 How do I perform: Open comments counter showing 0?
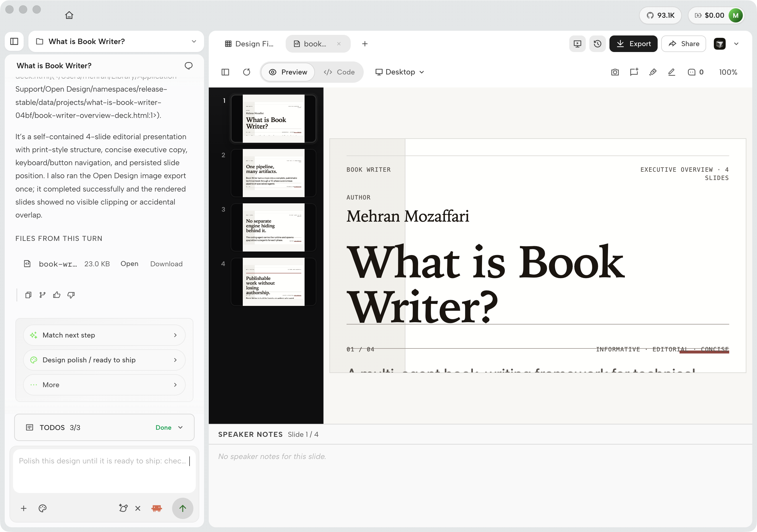tap(696, 72)
